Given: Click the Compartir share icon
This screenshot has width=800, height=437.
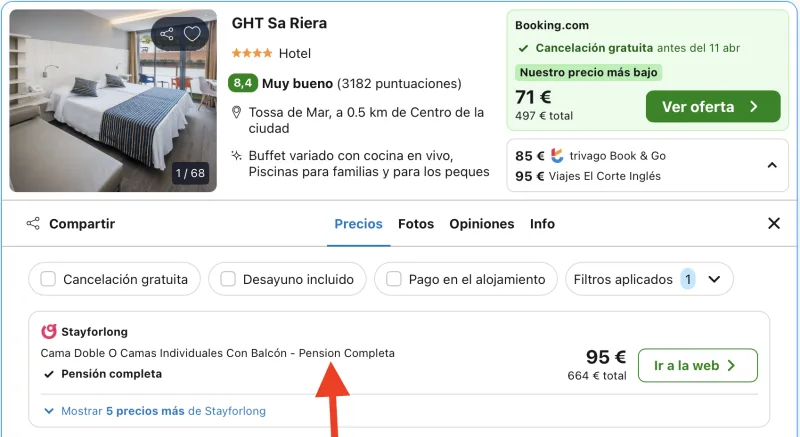Looking at the screenshot, I should (x=33, y=223).
